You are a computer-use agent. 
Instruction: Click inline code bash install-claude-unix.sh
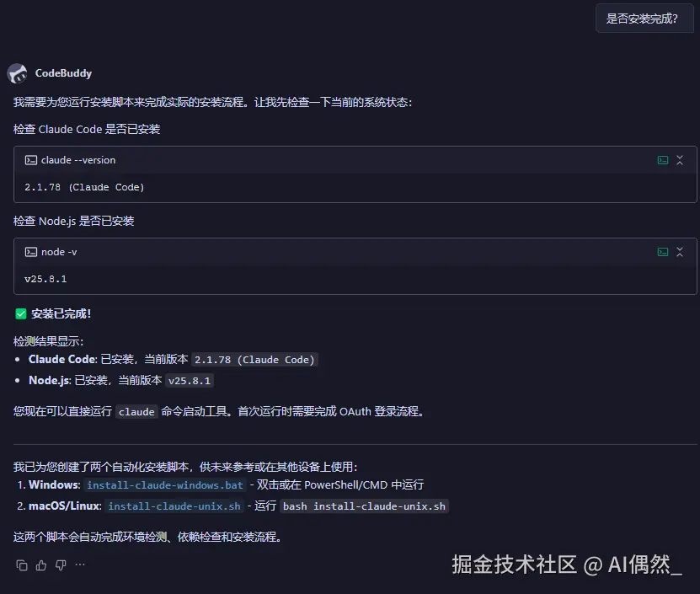pyautogui.click(x=364, y=506)
